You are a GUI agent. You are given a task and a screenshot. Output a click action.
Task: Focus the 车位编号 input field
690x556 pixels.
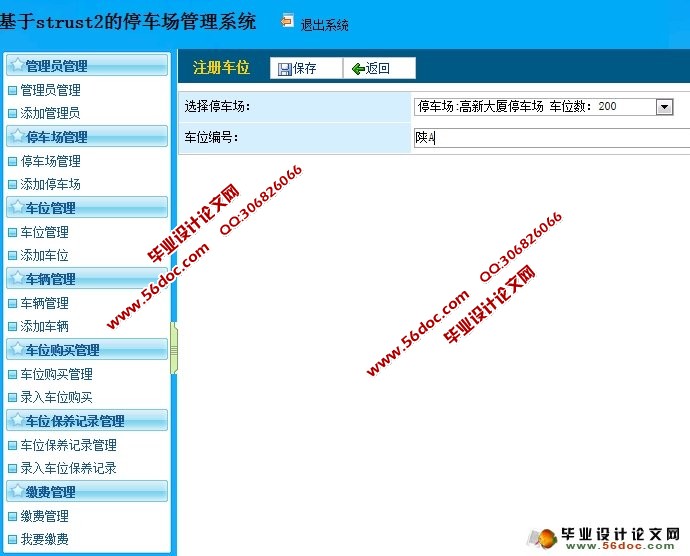[x=552, y=138]
